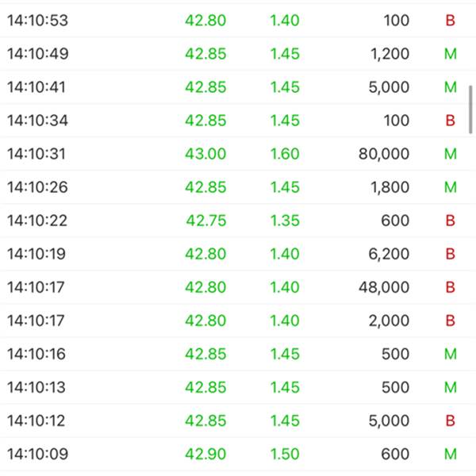The width and height of the screenshot is (476, 476).
Task: Select the 42.75 price at 14:10:22
Action: [x=206, y=221]
